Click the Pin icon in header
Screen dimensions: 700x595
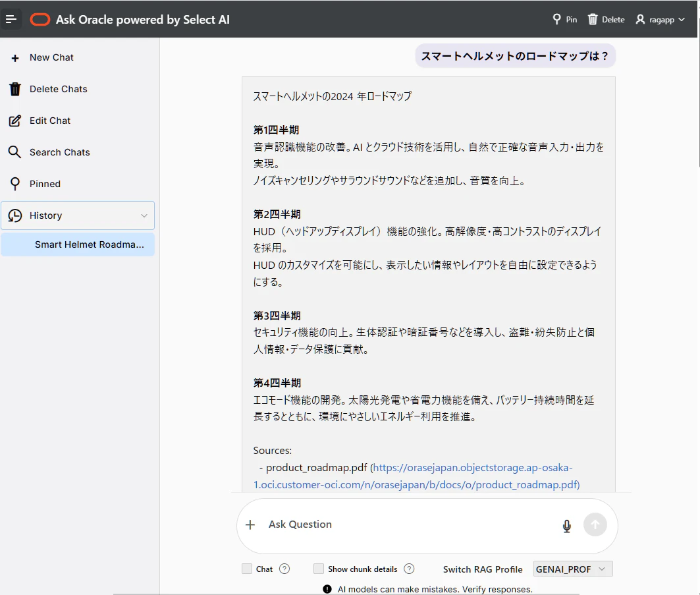[x=556, y=19]
